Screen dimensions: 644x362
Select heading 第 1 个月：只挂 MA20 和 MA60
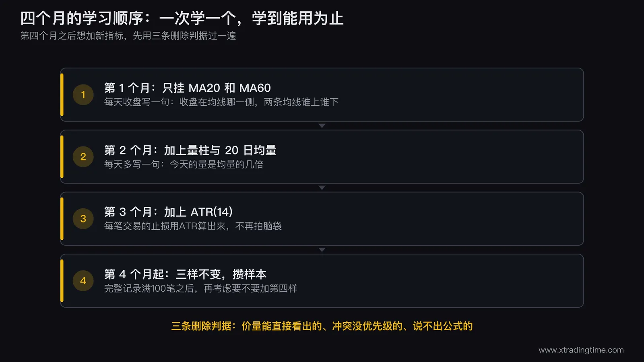point(188,88)
